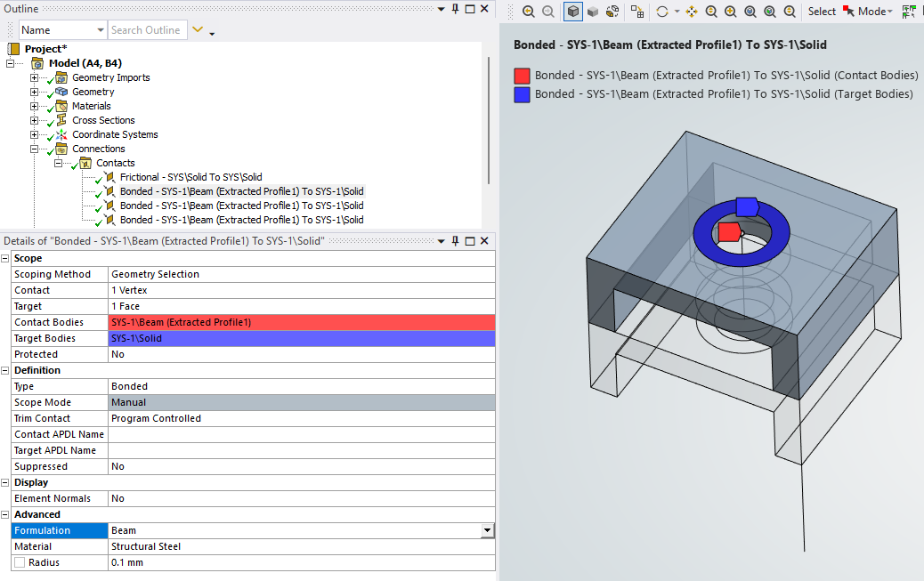Toggle the Radius parameter checkbox
924x581 pixels.
pyautogui.click(x=20, y=562)
